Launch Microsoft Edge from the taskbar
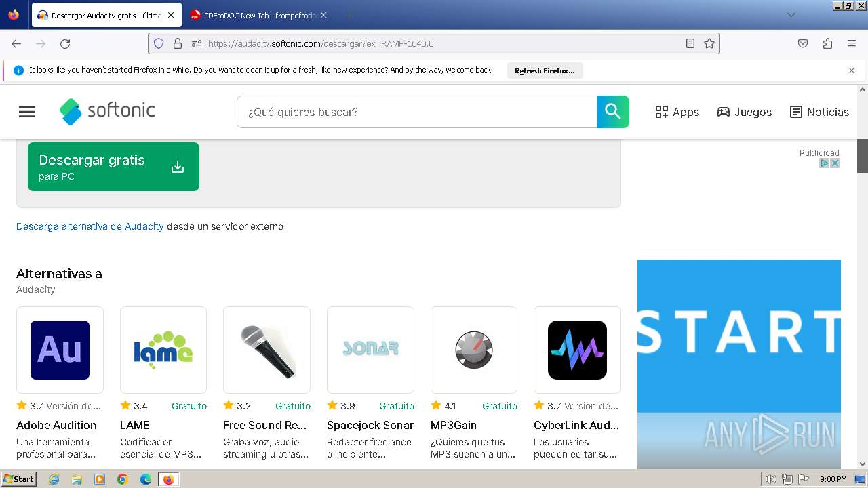 (x=145, y=479)
